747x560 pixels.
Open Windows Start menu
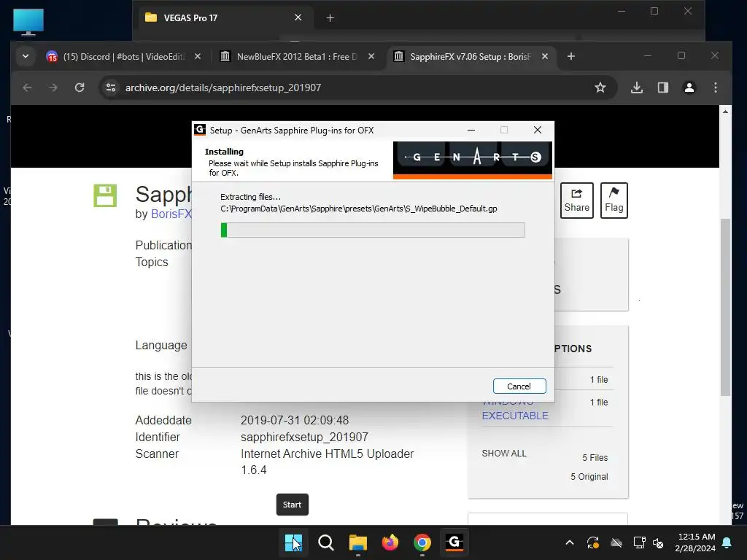click(293, 542)
